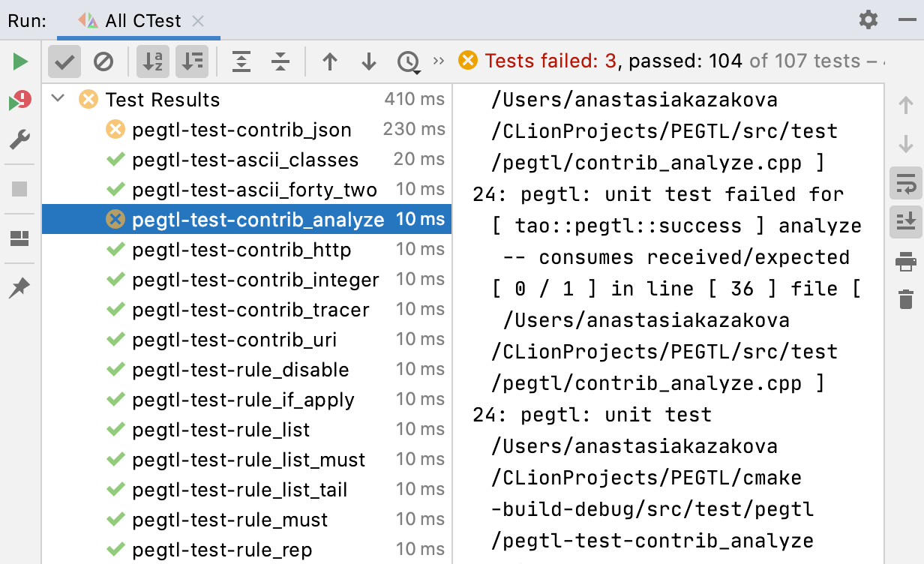
Task: Jump to next failed test arrow
Action: [x=369, y=61]
